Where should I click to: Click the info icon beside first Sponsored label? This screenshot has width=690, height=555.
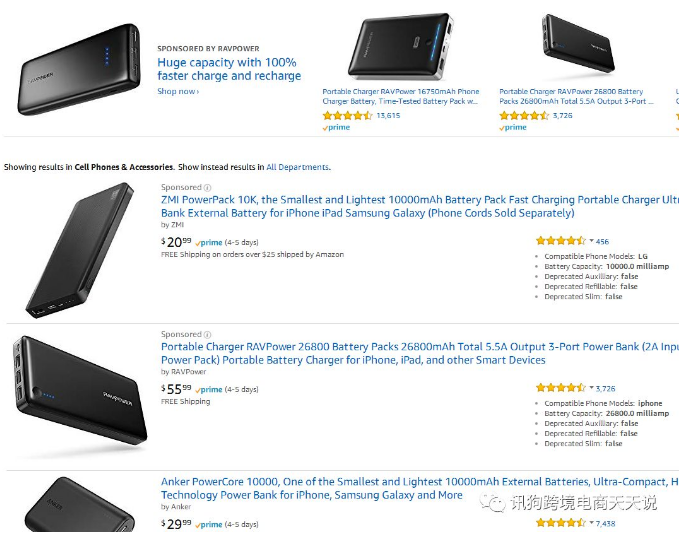coord(208,188)
